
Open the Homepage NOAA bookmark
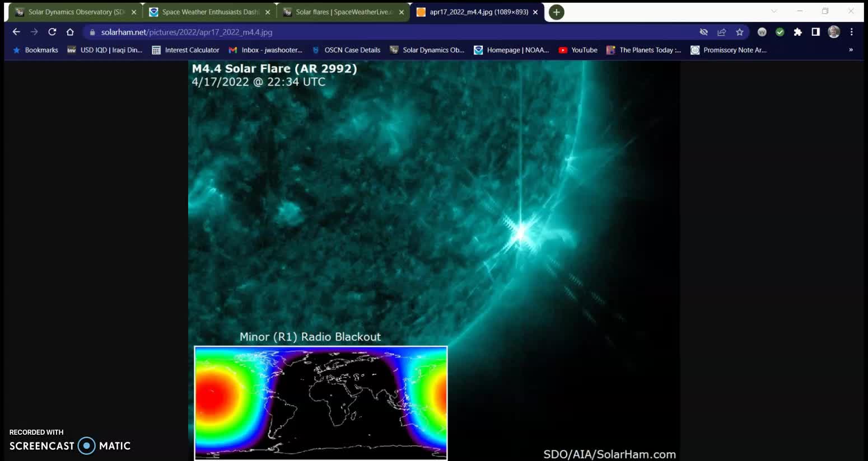[511, 50]
